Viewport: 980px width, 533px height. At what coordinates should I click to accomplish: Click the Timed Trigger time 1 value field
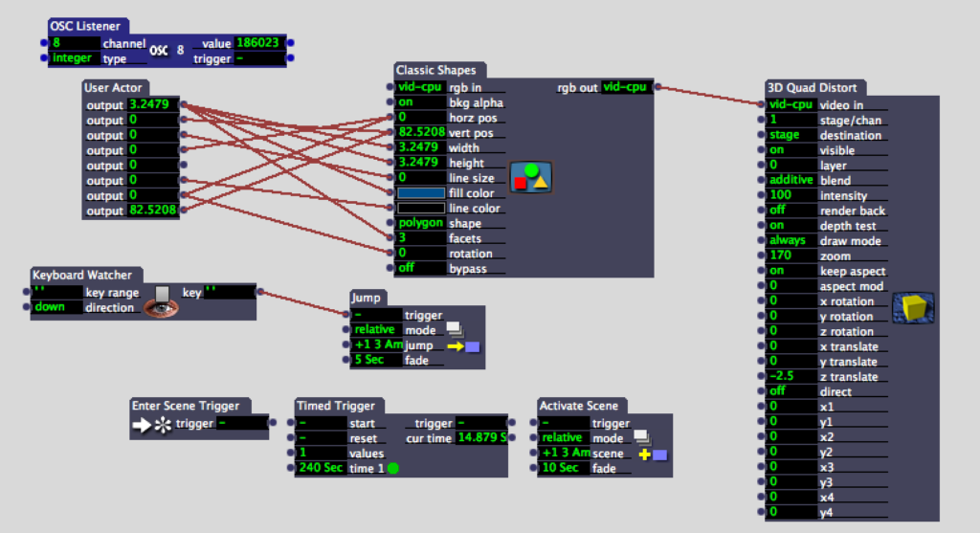(321, 469)
